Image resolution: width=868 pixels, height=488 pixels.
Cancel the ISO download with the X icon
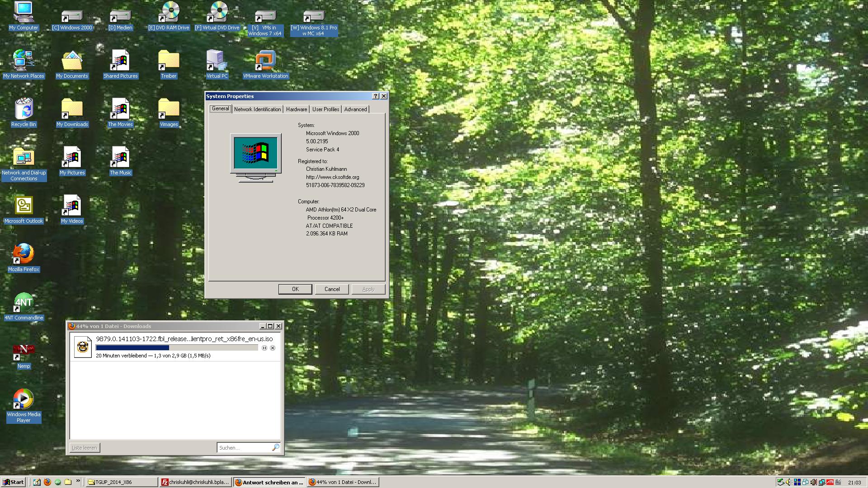(x=273, y=348)
